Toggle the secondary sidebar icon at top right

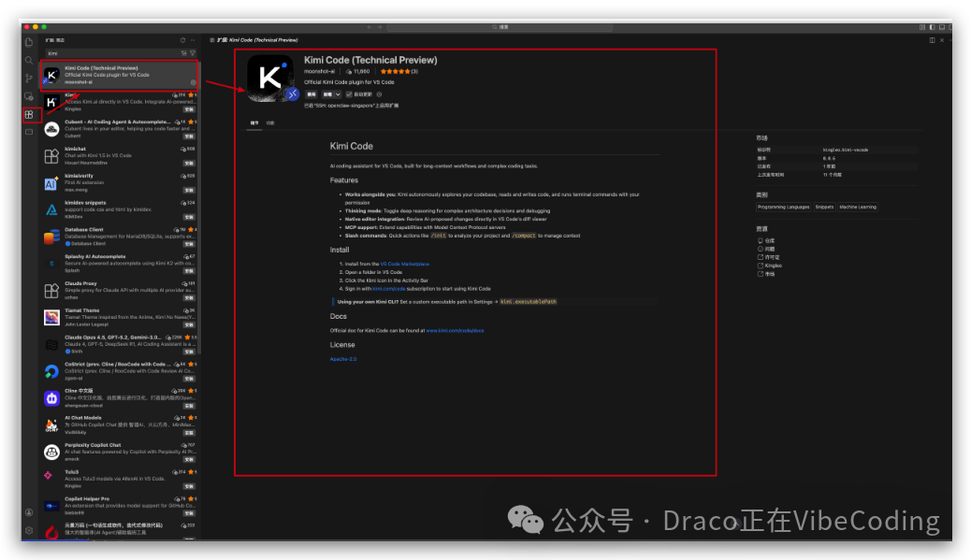[951, 28]
